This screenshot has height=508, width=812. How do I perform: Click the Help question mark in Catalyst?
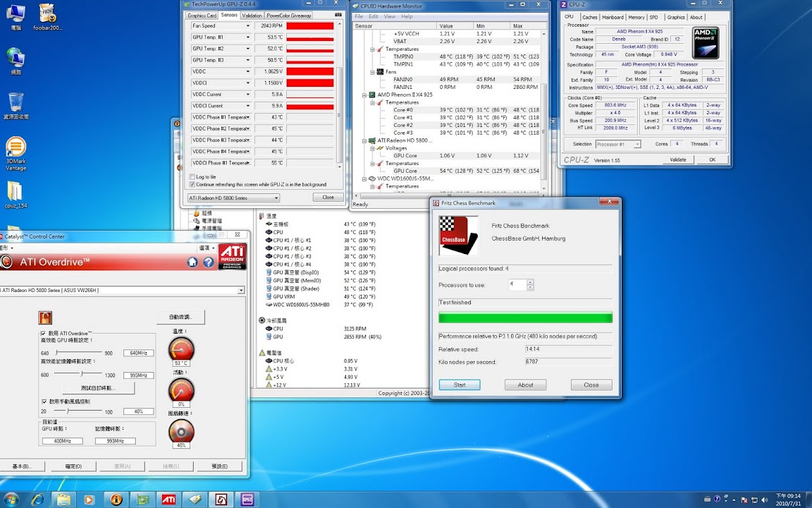209,262
